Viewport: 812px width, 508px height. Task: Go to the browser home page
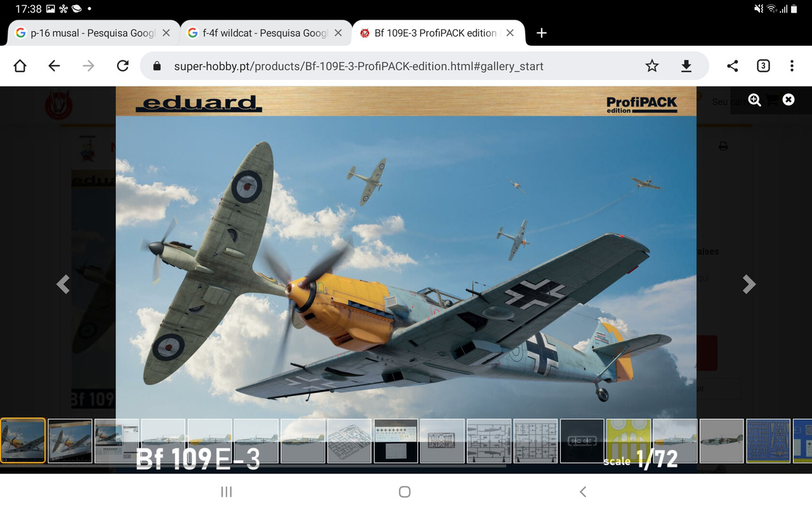(x=20, y=66)
